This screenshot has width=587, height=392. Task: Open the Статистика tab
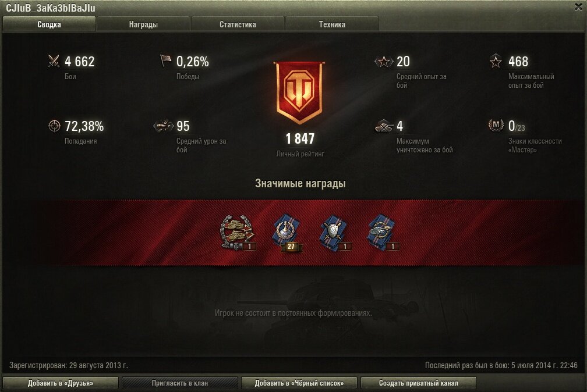(238, 24)
